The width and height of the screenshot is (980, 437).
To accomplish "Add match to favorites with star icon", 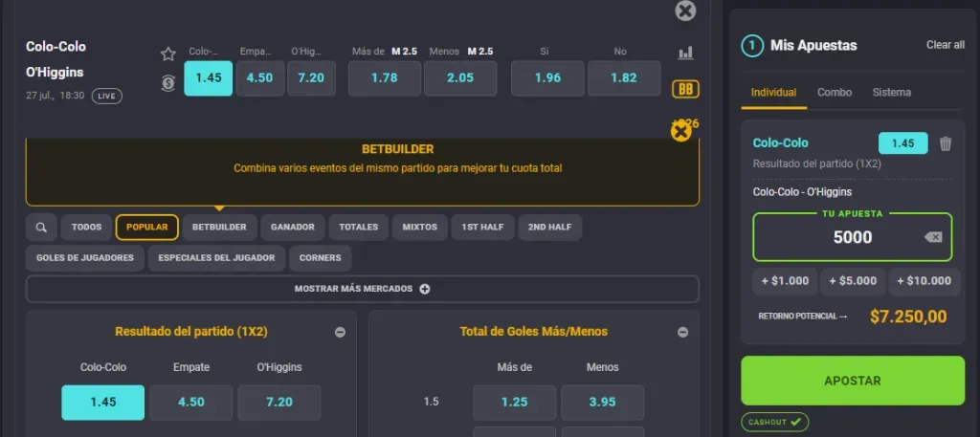I will [168, 54].
